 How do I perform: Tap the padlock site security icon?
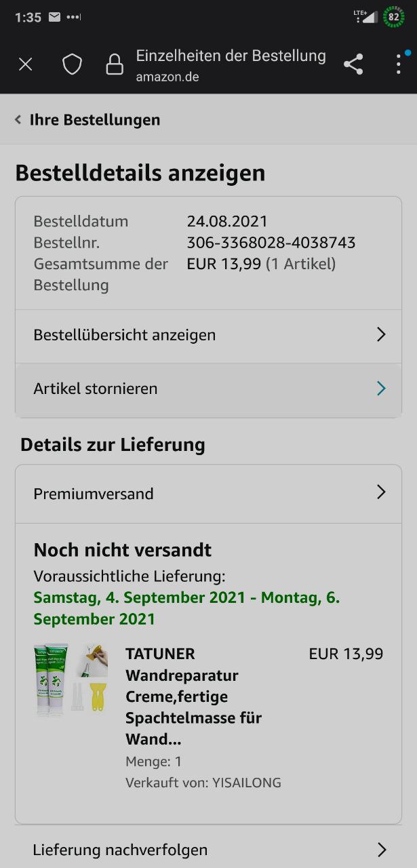pos(115,64)
